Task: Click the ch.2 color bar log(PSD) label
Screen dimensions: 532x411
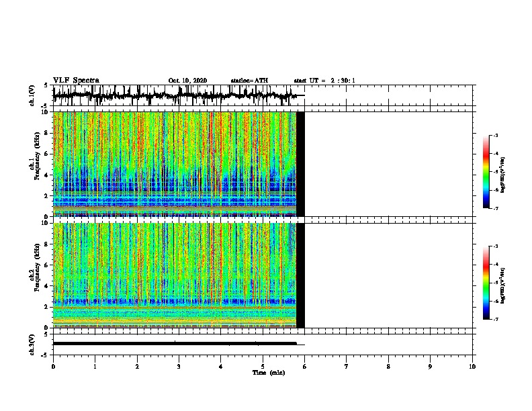Action: 502,285
